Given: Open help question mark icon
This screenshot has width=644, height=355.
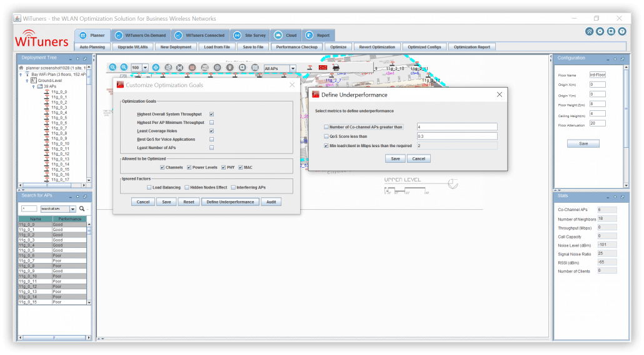Looking at the screenshot, I should [622, 31].
